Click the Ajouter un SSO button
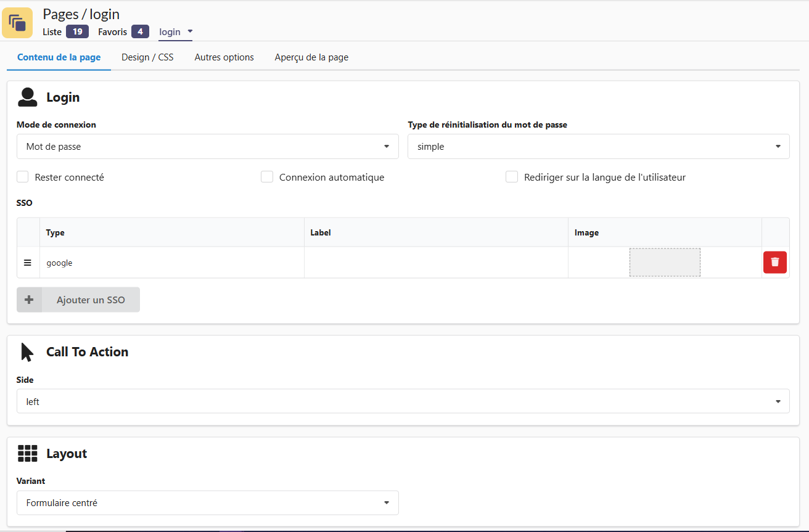Screen dimensions: 809x532 (91, 300)
